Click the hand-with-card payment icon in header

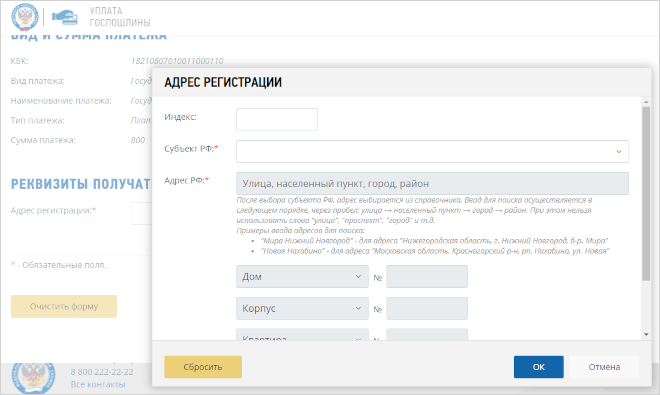(64, 17)
